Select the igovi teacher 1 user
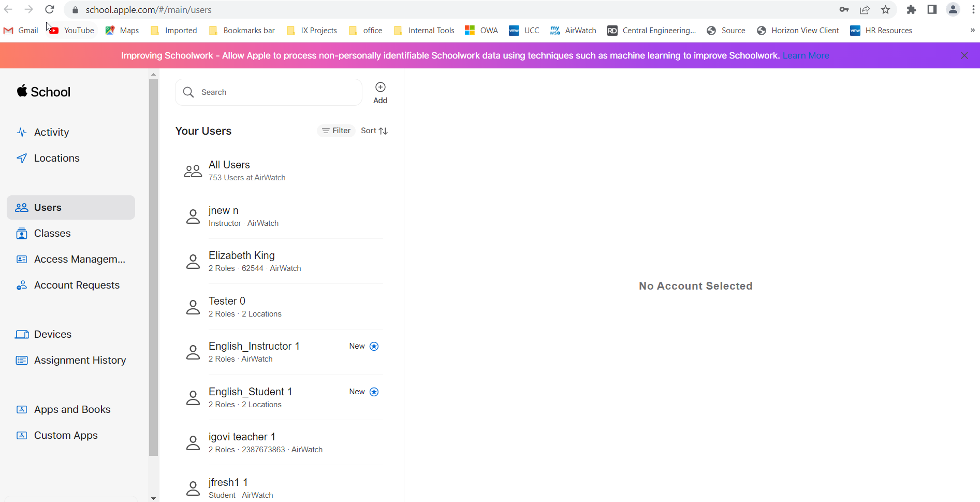 (x=284, y=443)
